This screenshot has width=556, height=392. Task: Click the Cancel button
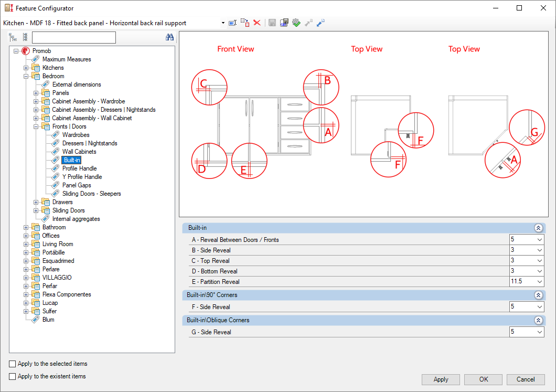[526, 379]
